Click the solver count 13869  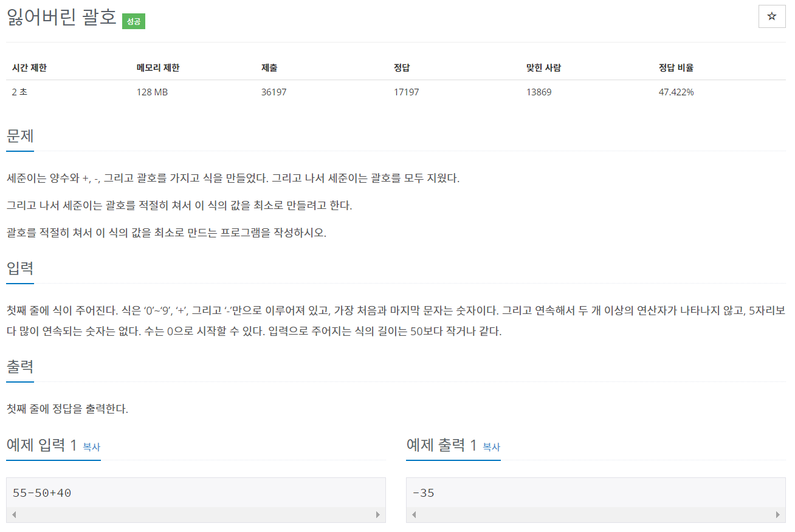click(539, 92)
